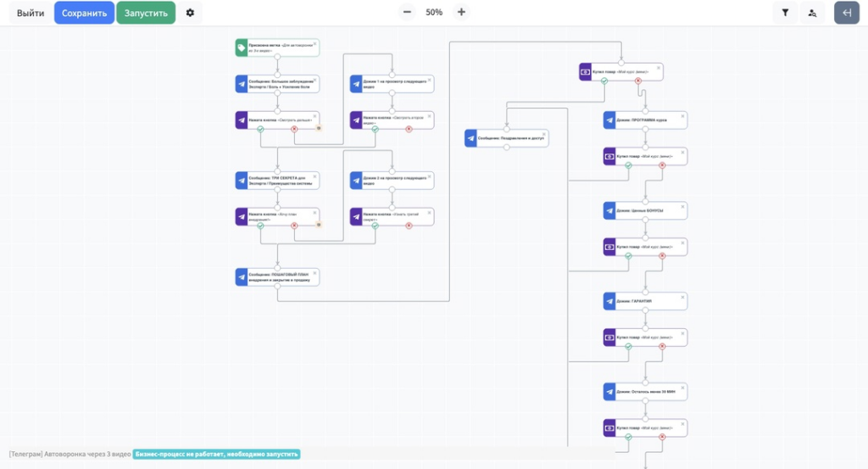
Task: Select the comment badge on Смотреть дальше node
Action: click(x=319, y=128)
